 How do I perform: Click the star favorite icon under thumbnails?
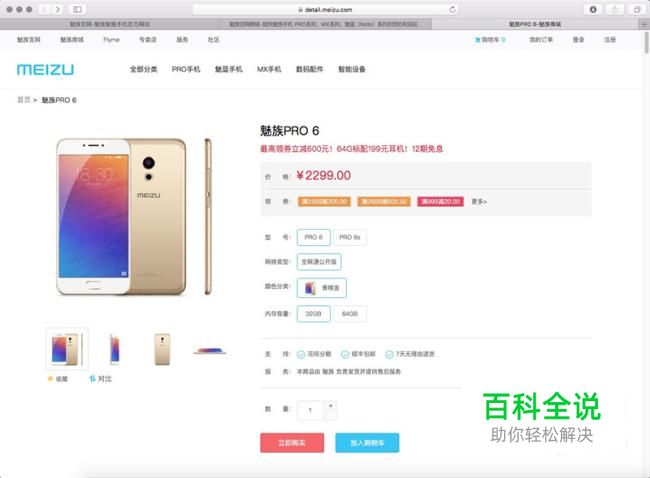click(51, 379)
